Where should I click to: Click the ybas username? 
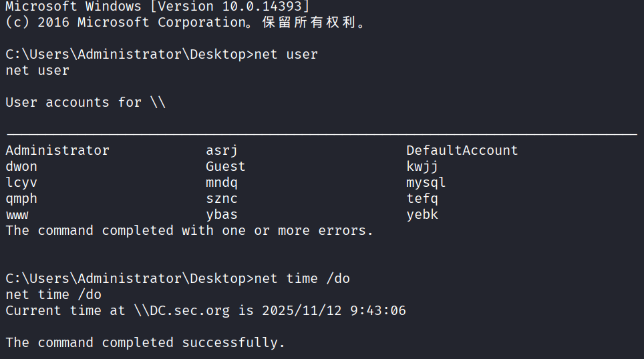point(221,215)
